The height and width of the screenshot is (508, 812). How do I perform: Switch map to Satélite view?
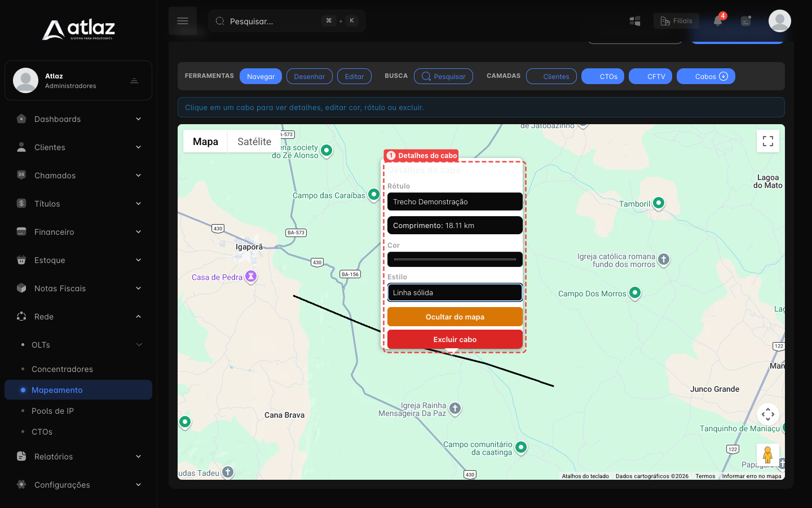[254, 142]
